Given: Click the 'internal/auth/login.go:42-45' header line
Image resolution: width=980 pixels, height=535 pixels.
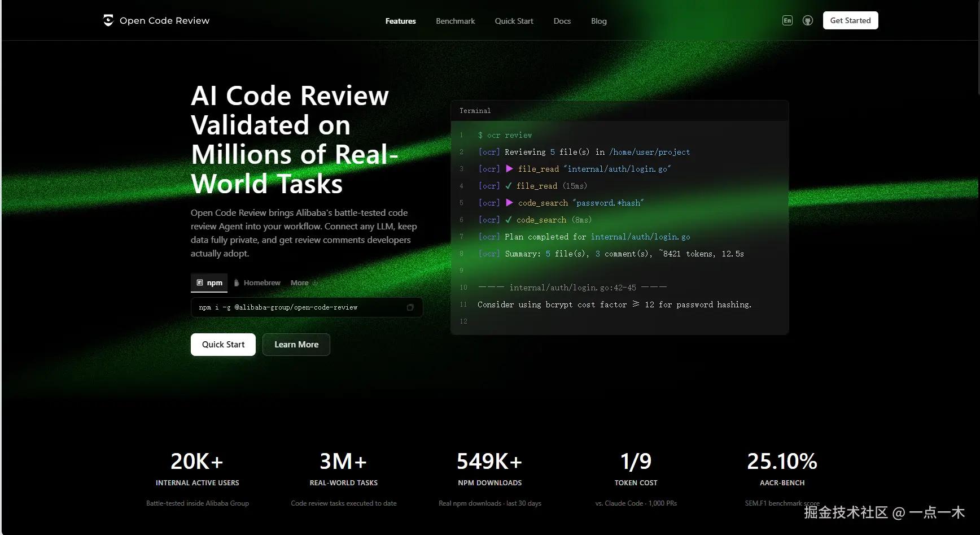Looking at the screenshot, I should [572, 288].
